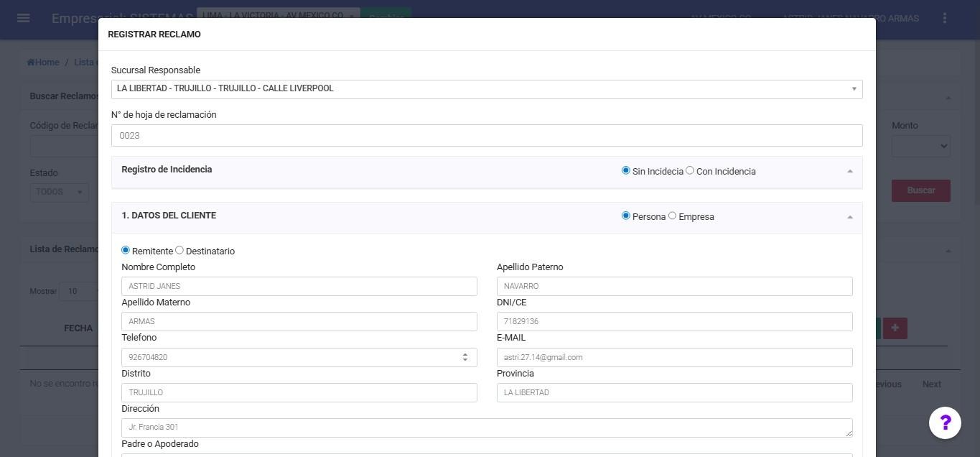Click the Dirección text area
This screenshot has height=457, width=980.
point(486,428)
